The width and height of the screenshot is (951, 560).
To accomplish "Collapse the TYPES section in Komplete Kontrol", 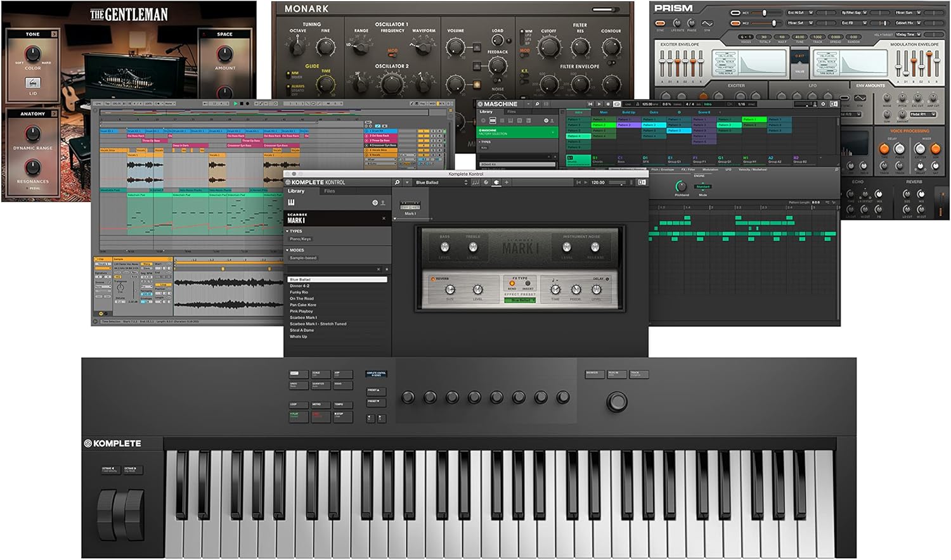I will (287, 231).
